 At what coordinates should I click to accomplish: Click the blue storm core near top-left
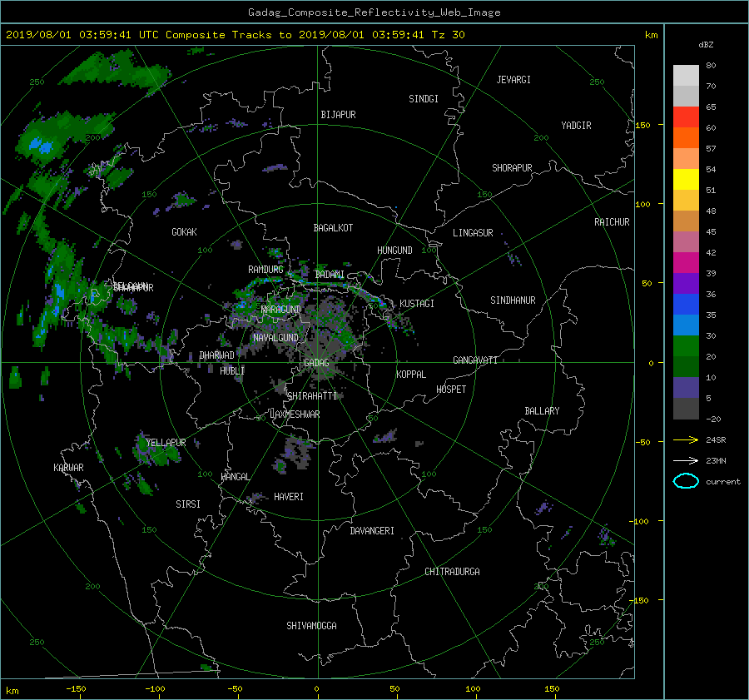pyautogui.click(x=41, y=145)
